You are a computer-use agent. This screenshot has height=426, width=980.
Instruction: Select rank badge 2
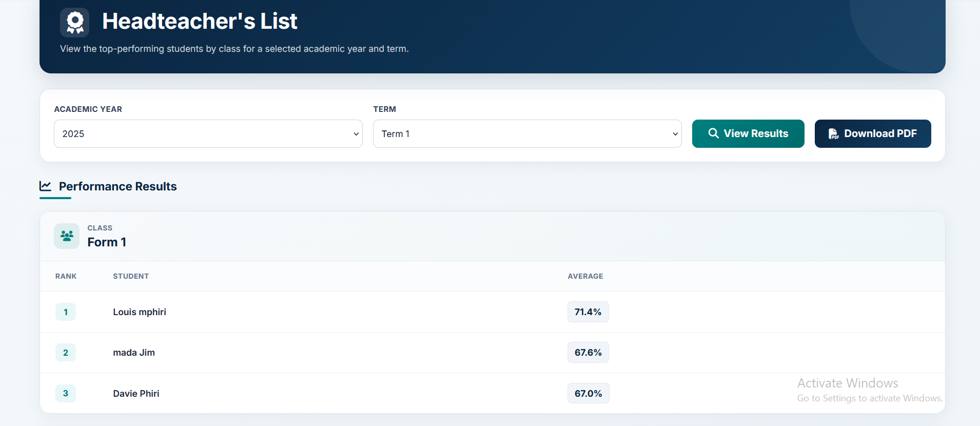click(66, 353)
